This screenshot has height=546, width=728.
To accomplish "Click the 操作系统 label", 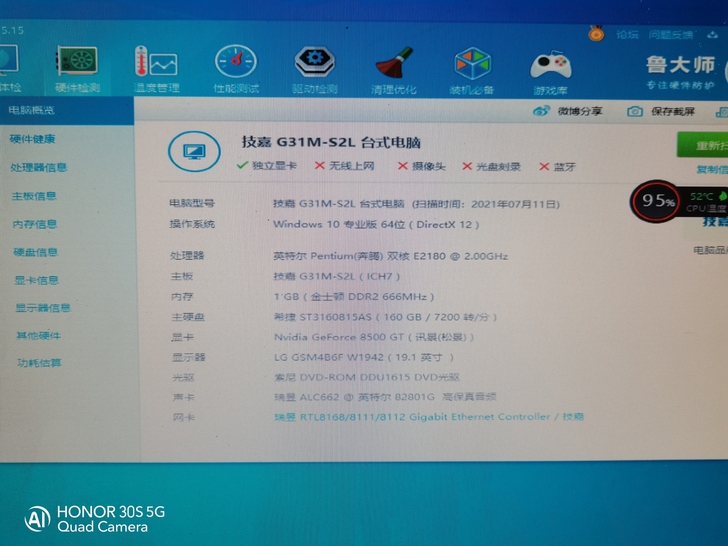I will (x=192, y=224).
